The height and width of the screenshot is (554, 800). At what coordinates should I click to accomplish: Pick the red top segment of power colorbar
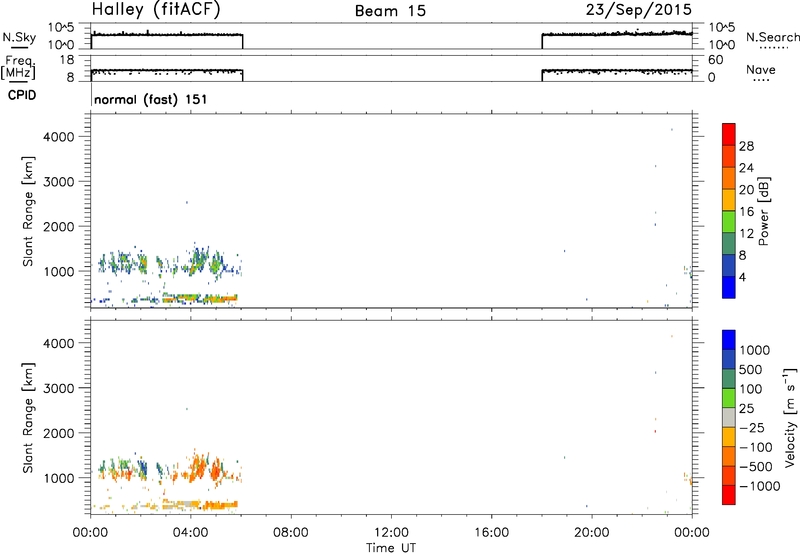click(x=729, y=135)
